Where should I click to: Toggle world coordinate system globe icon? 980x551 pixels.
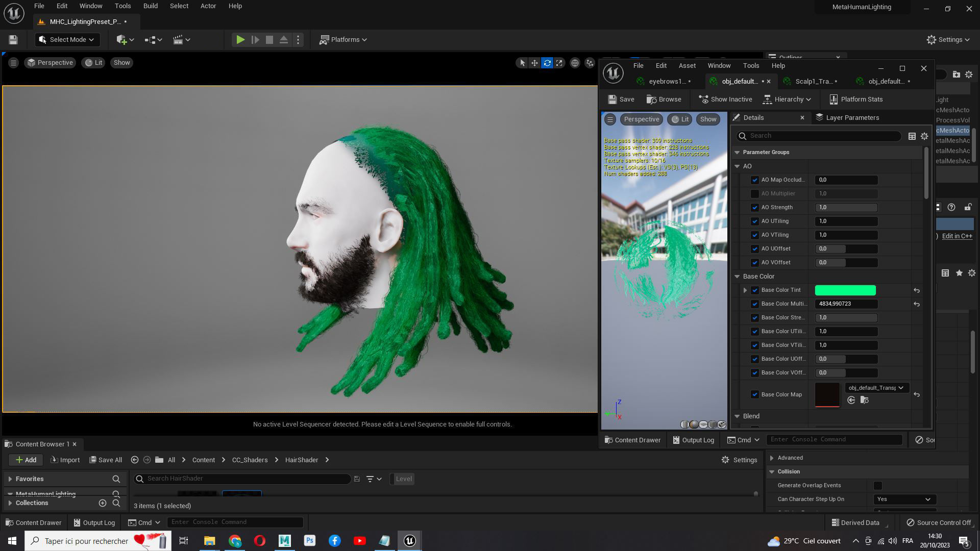(575, 63)
